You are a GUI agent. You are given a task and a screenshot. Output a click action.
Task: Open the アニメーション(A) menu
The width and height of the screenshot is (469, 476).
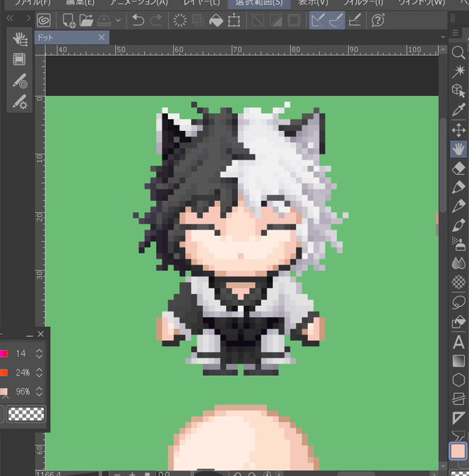tap(139, 3)
